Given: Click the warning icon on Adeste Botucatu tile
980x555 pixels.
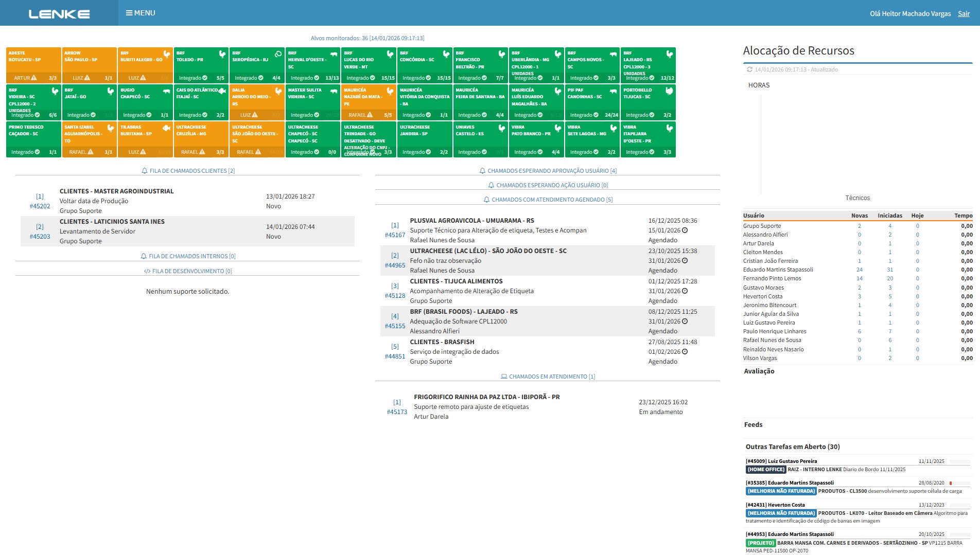Looking at the screenshot, I should [x=34, y=78].
